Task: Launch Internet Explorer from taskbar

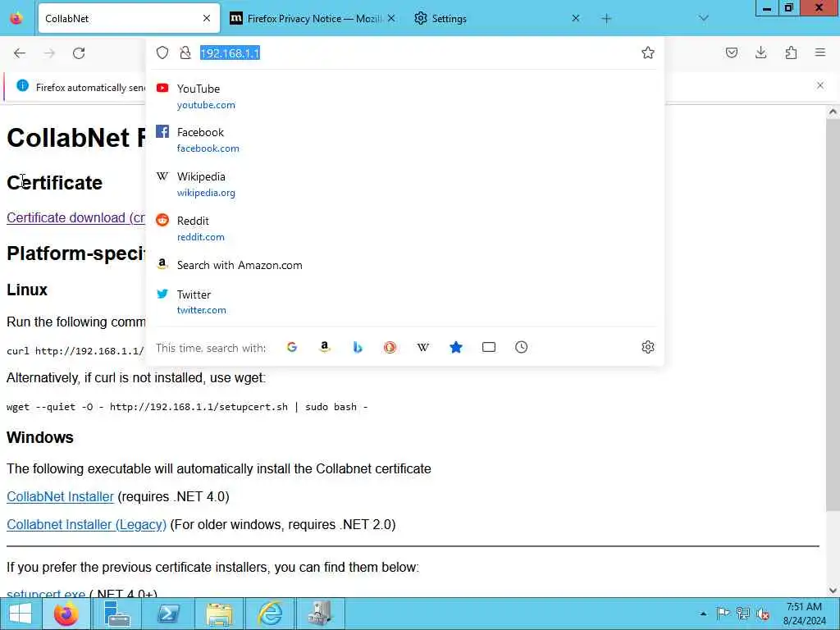Action: 270,614
